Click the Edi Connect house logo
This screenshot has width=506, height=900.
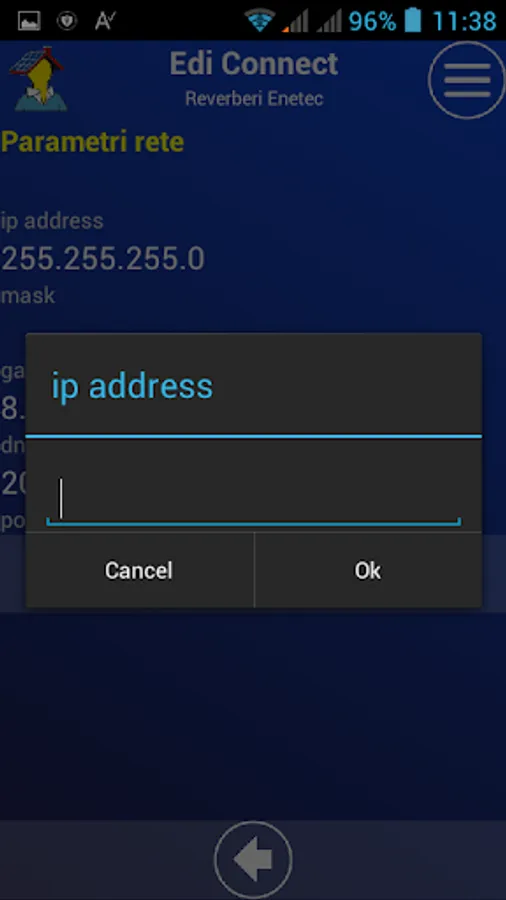pos(38,79)
